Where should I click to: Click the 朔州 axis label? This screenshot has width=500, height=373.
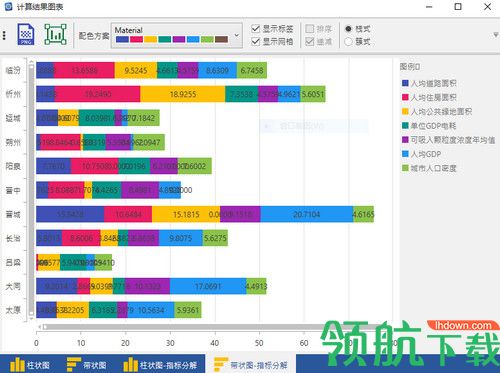pyautogui.click(x=13, y=142)
